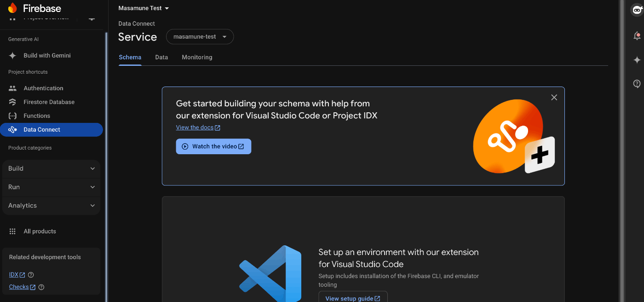Image resolution: width=644 pixels, height=302 pixels.
Task: Click the Authentication people icon
Action: pyautogui.click(x=13, y=88)
